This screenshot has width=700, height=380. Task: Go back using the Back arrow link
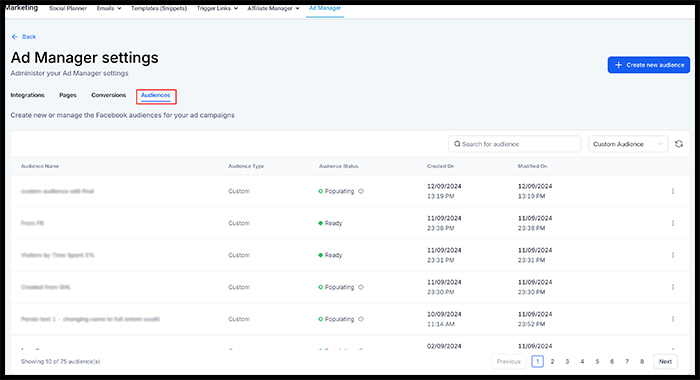click(24, 37)
